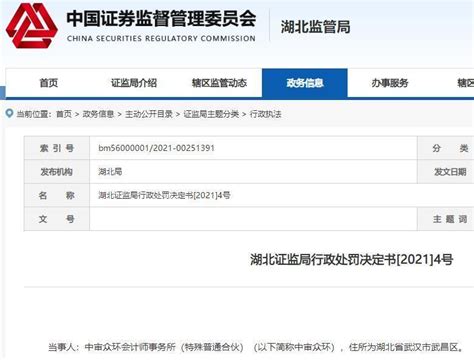Click the 分类 label cell
The width and height of the screenshot is (474, 360).
[x=446, y=148]
